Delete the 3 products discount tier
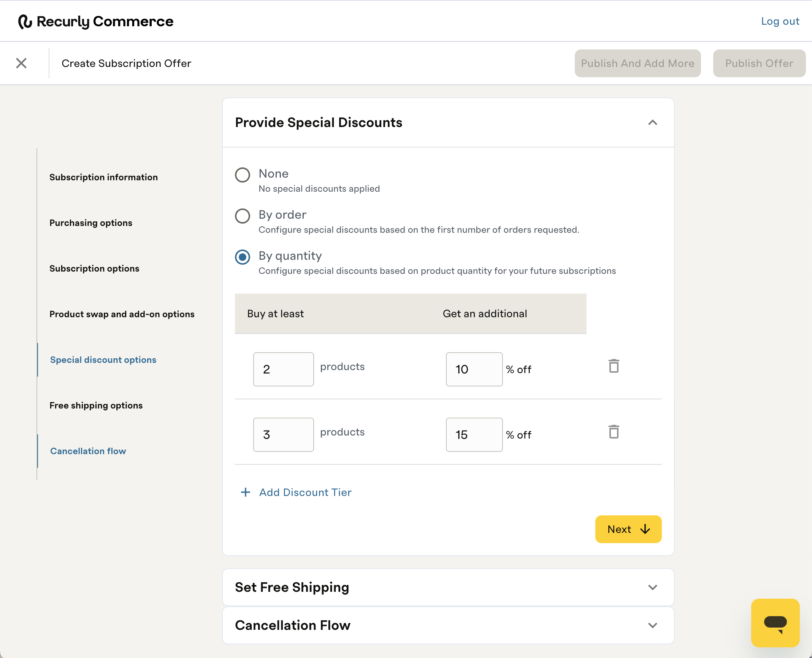812x658 pixels. [614, 432]
